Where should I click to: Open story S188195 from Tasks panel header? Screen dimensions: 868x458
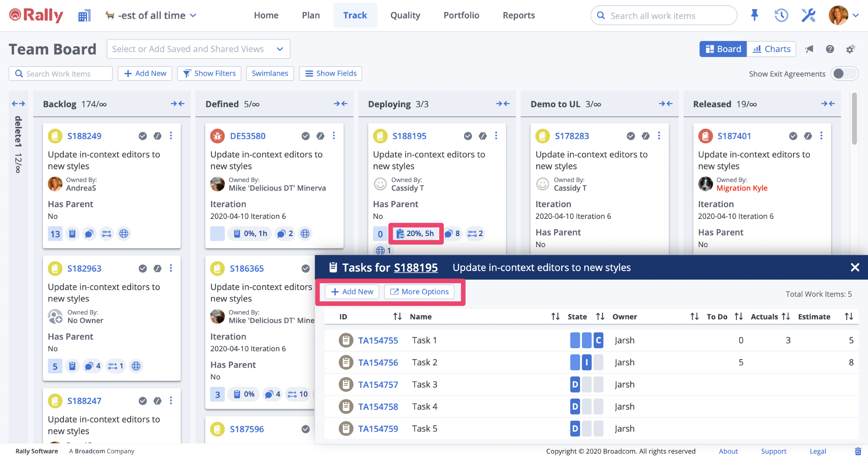click(x=416, y=268)
